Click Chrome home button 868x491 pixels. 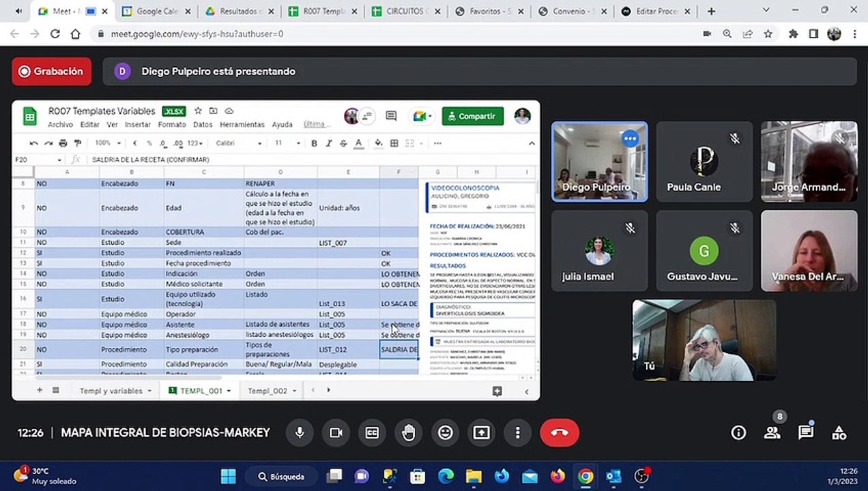[75, 33]
